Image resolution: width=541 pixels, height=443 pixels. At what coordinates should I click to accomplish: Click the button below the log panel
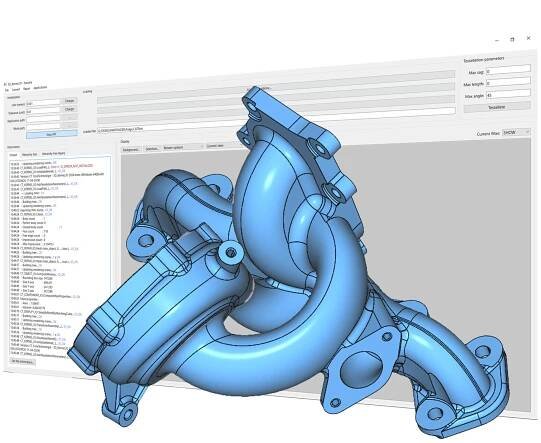point(22,362)
